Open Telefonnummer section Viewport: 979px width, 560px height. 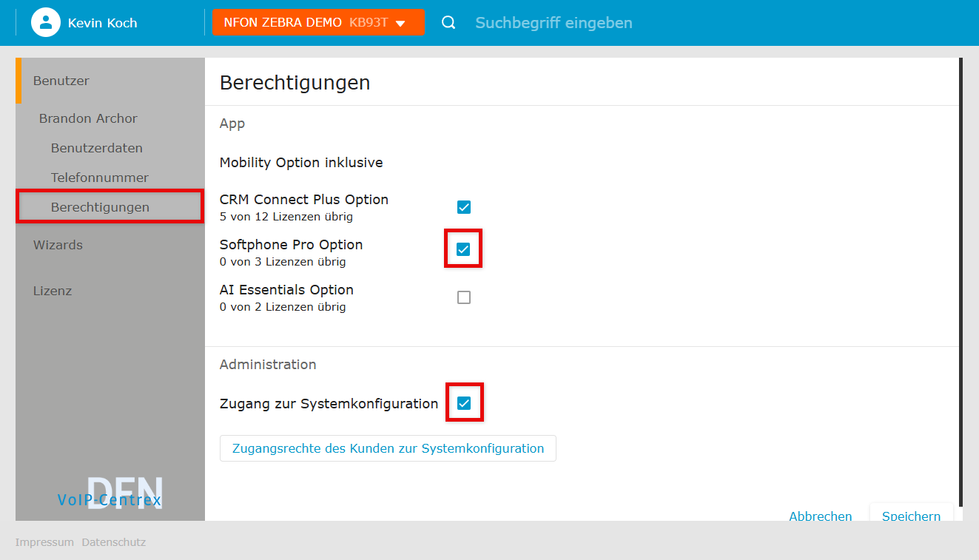[100, 178]
